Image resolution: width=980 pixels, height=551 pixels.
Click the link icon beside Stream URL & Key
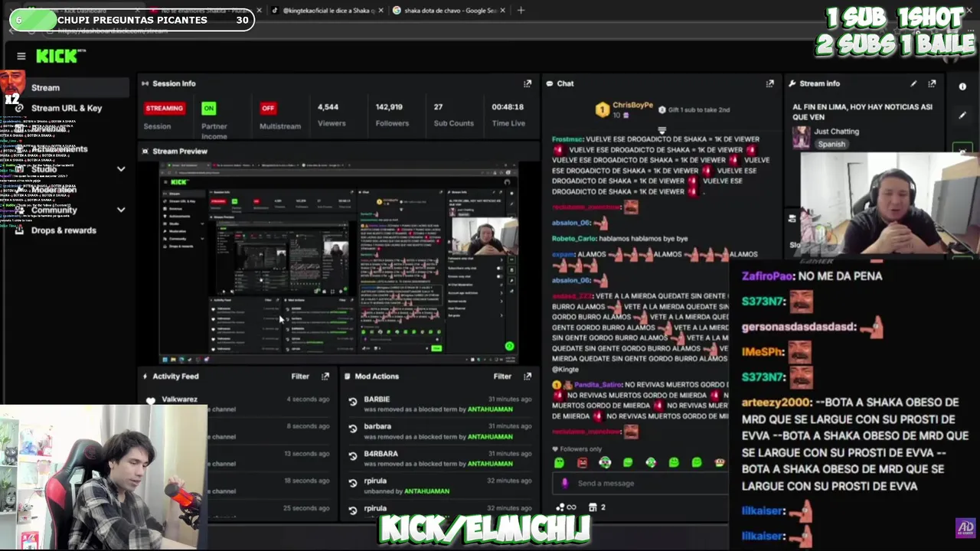[x=19, y=108]
